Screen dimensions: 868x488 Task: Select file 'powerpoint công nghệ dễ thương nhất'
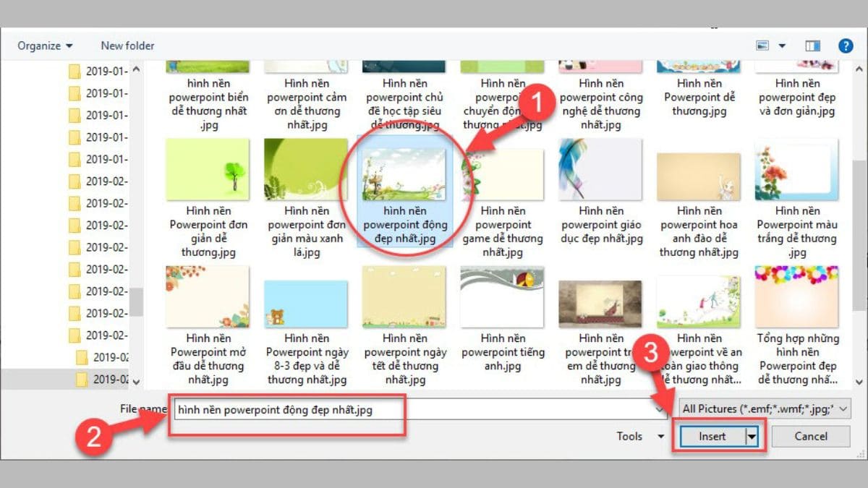(x=601, y=97)
